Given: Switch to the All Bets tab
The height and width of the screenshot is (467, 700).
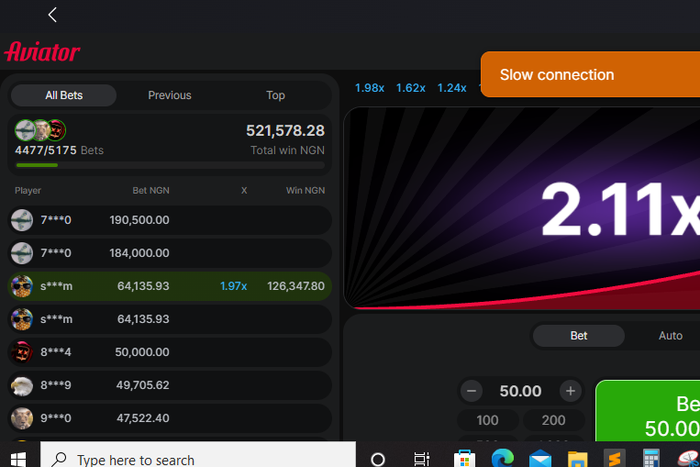Looking at the screenshot, I should coord(64,95).
